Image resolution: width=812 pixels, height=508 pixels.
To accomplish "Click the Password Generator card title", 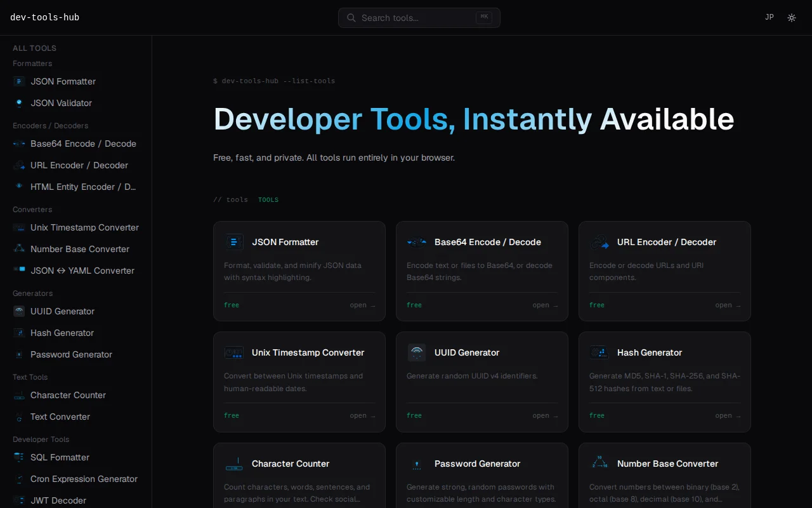I will coord(478,464).
